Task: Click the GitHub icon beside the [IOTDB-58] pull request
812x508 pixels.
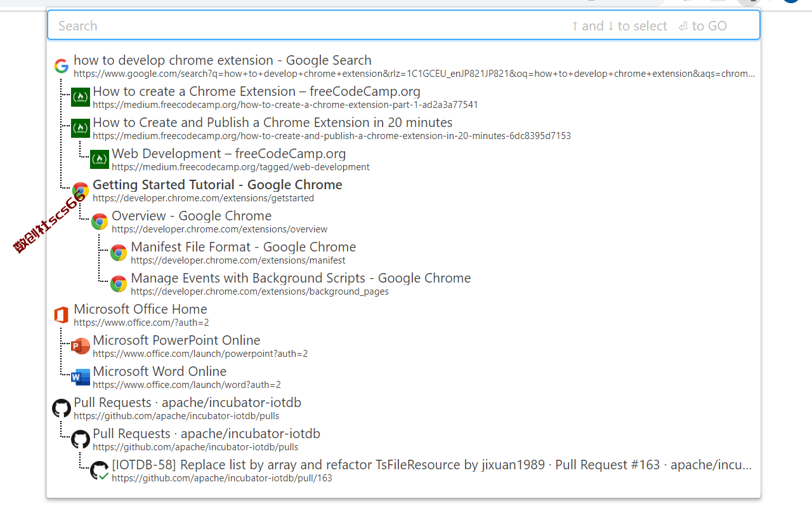Action: 100,471
